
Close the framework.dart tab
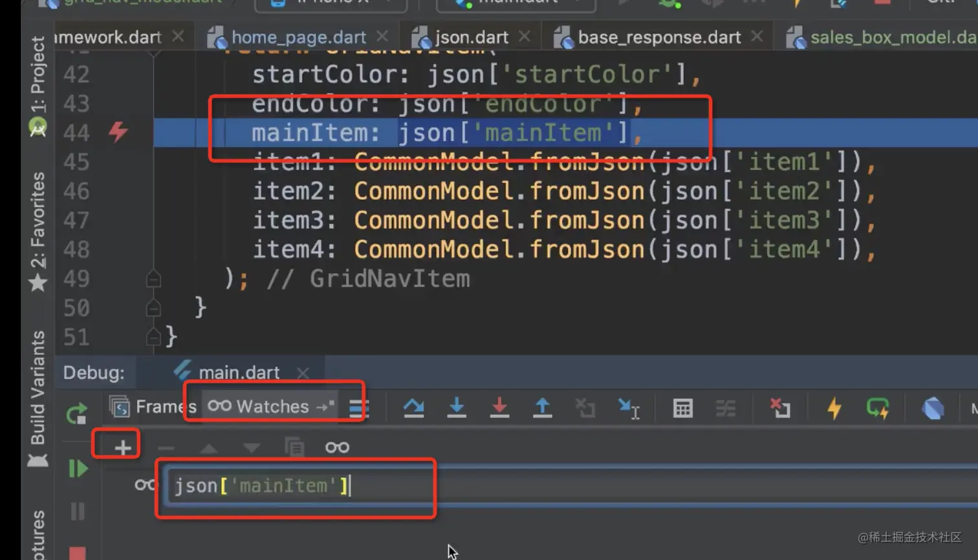[x=178, y=37]
